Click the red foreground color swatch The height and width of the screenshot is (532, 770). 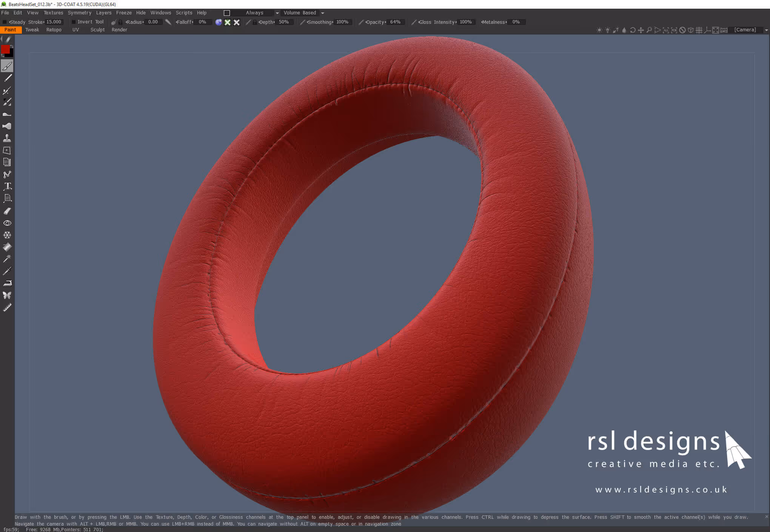5,49
